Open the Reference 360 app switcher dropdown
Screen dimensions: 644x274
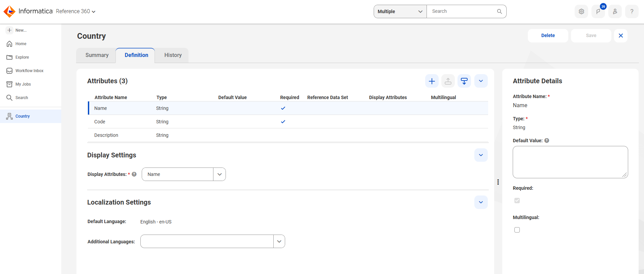pos(76,11)
